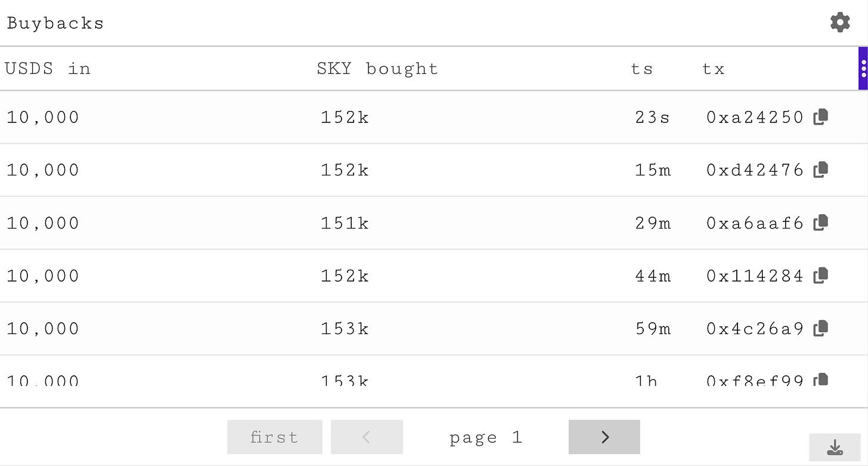Copy transaction hash 0xd42476

pos(821,169)
